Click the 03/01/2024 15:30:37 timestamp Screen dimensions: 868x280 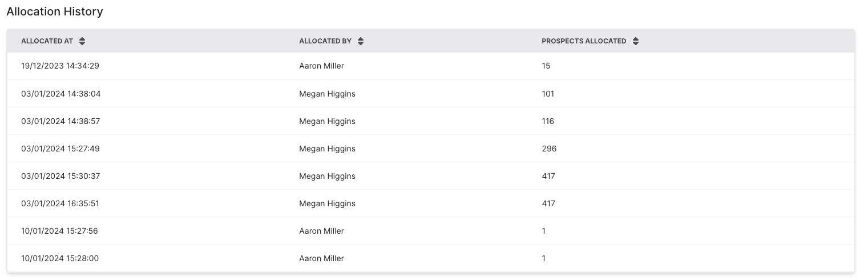pyautogui.click(x=60, y=176)
